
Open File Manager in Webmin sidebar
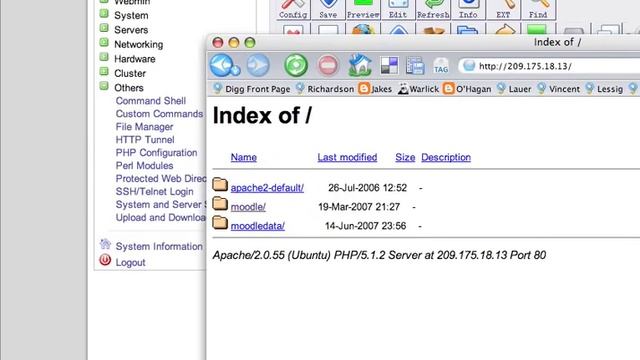click(x=144, y=127)
